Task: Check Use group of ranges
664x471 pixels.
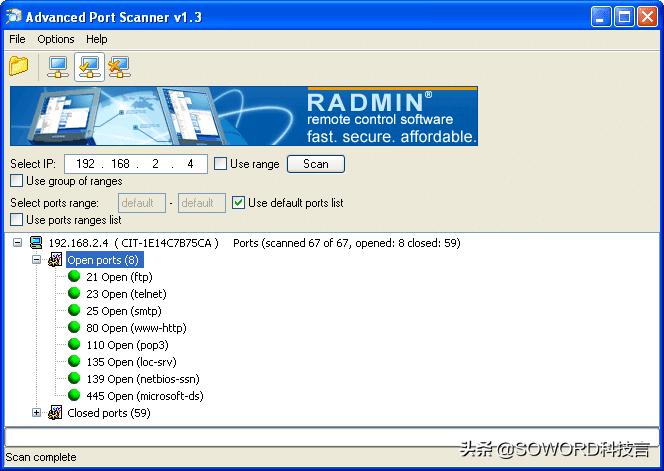Action: click(x=17, y=181)
